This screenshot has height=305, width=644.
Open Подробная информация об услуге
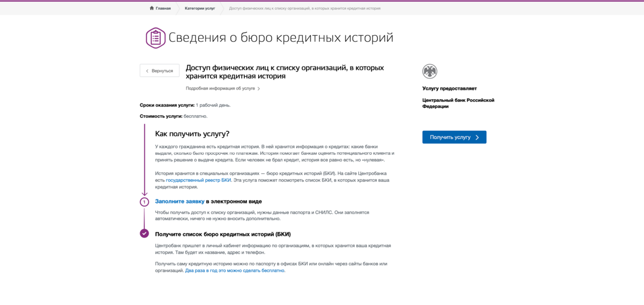click(x=223, y=88)
